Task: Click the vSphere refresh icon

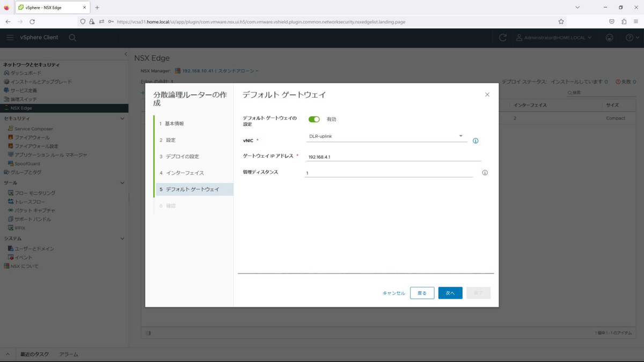Action: pyautogui.click(x=503, y=38)
